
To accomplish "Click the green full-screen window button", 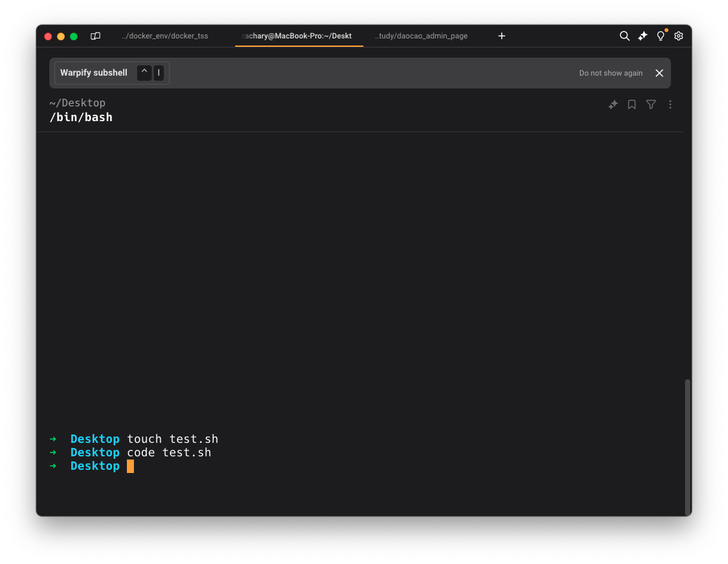I will tap(74, 37).
